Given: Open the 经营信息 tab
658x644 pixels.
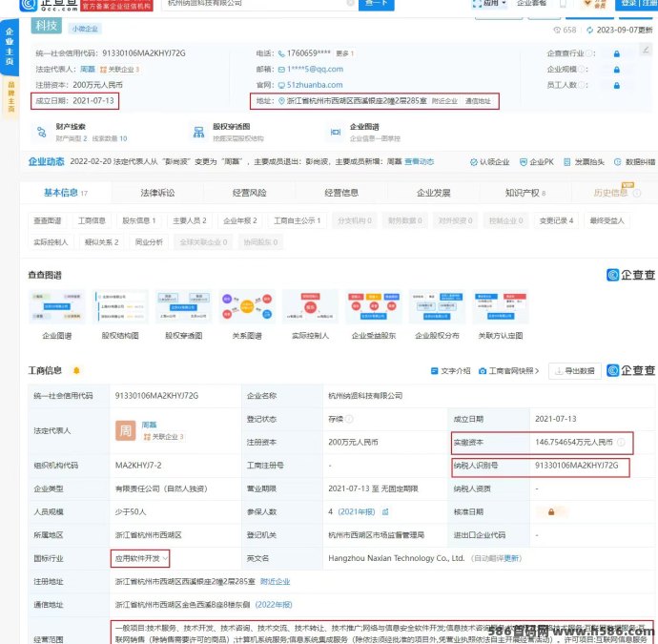Looking at the screenshot, I should click(x=341, y=193).
